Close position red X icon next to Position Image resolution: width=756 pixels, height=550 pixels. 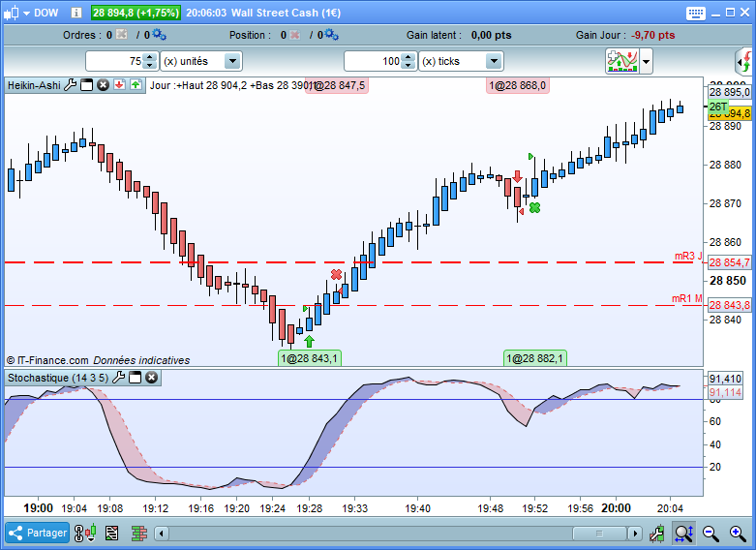click(x=295, y=35)
